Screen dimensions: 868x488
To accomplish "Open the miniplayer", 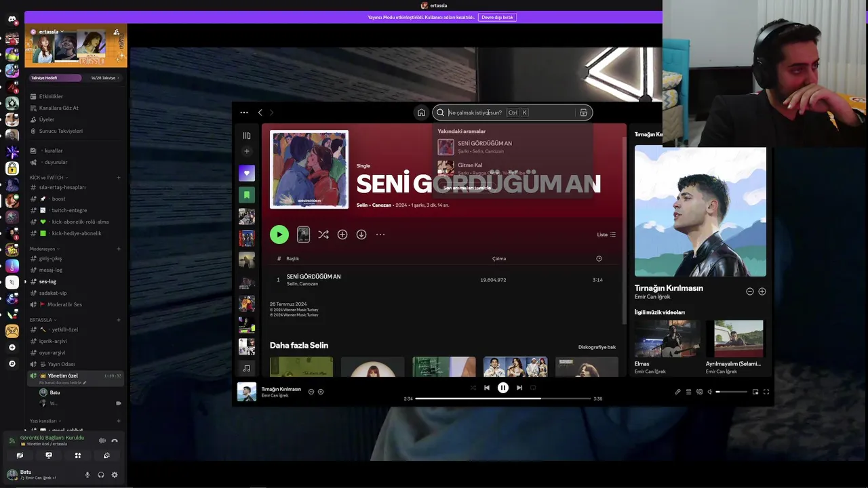I will [x=755, y=392].
